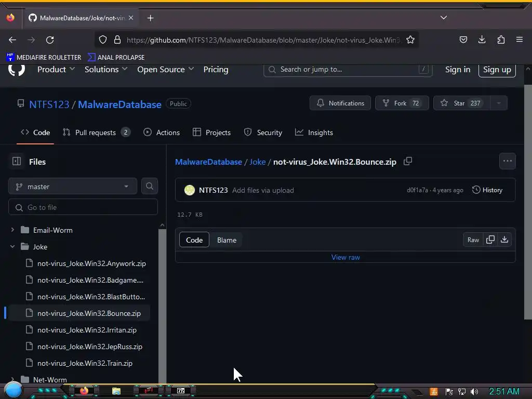Click the browser forward arrow
Viewport: 532px width, 399px height.
[x=31, y=40]
